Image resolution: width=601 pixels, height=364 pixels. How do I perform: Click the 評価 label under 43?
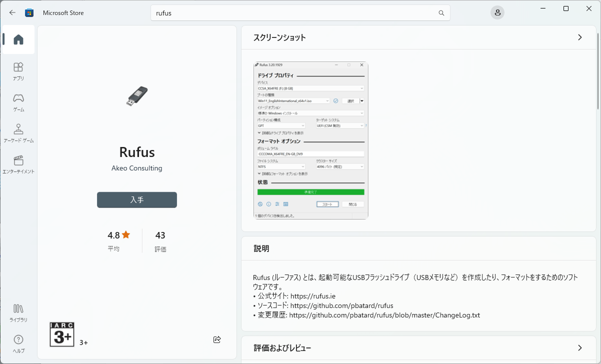160,249
